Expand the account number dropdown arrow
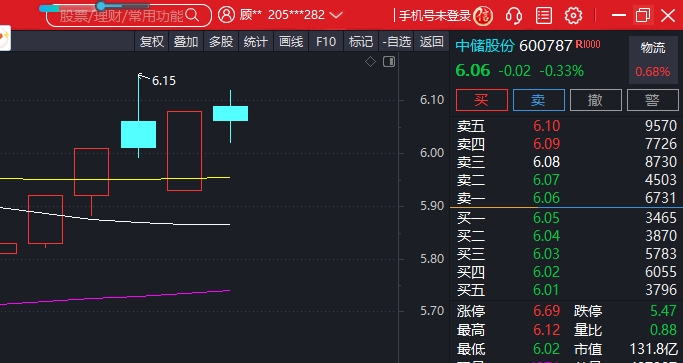This screenshot has height=363, width=683. click(x=335, y=15)
